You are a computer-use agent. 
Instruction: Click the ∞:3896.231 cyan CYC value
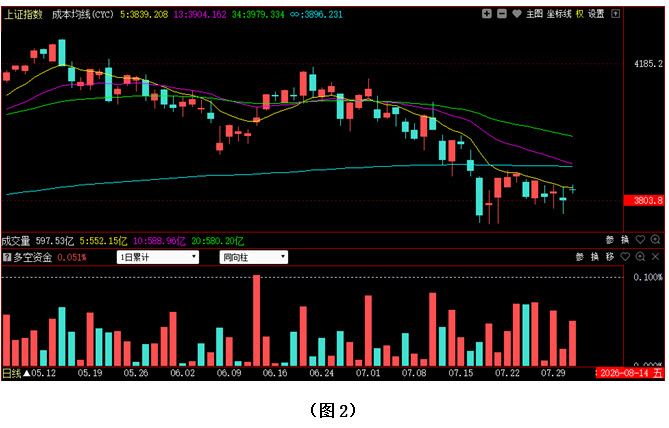tap(316, 15)
